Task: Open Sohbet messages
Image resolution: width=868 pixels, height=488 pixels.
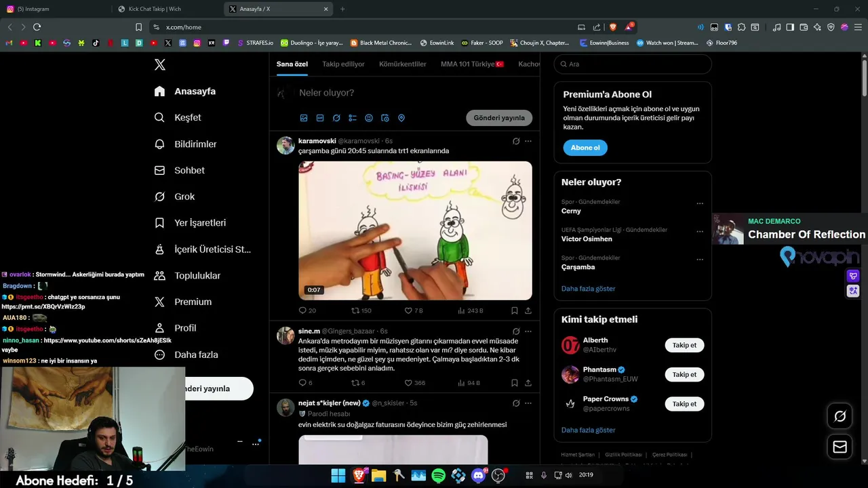Action: (x=180, y=170)
